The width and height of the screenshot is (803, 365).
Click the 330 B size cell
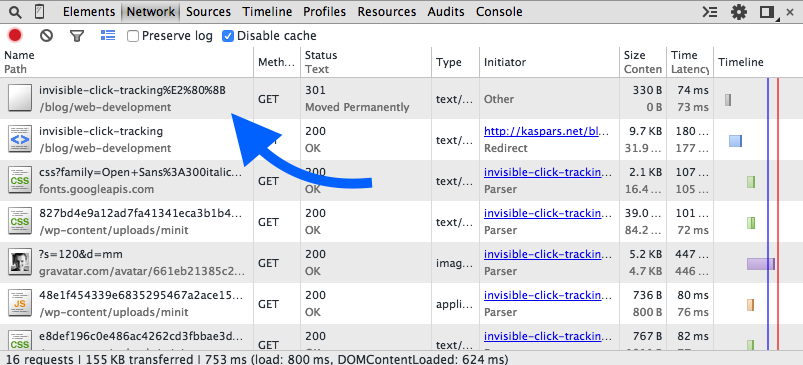pyautogui.click(x=647, y=91)
